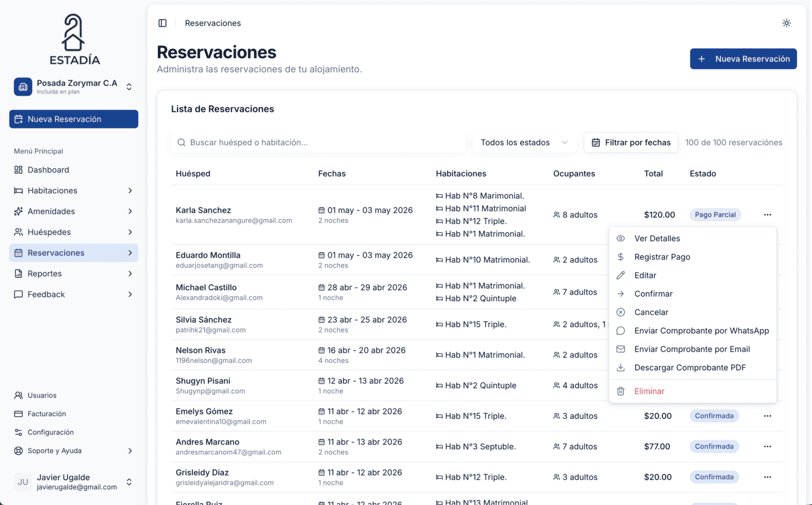The width and height of the screenshot is (812, 505).
Task: Select Enviar Comprobante por Email
Action: click(x=692, y=349)
